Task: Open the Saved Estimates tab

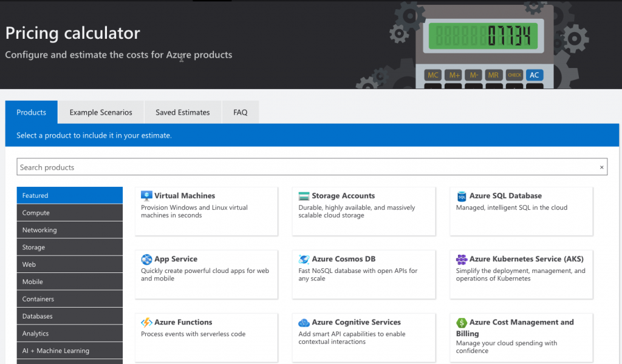Action: (x=182, y=112)
